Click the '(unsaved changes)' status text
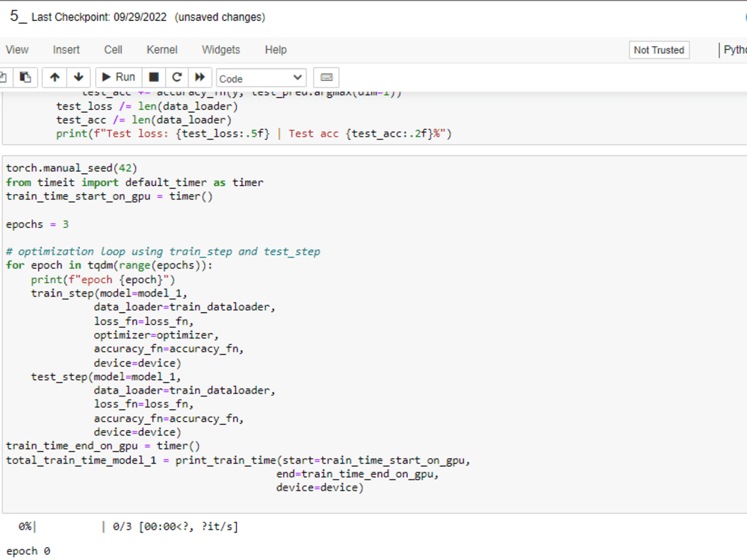This screenshot has width=747, height=560. (x=220, y=17)
